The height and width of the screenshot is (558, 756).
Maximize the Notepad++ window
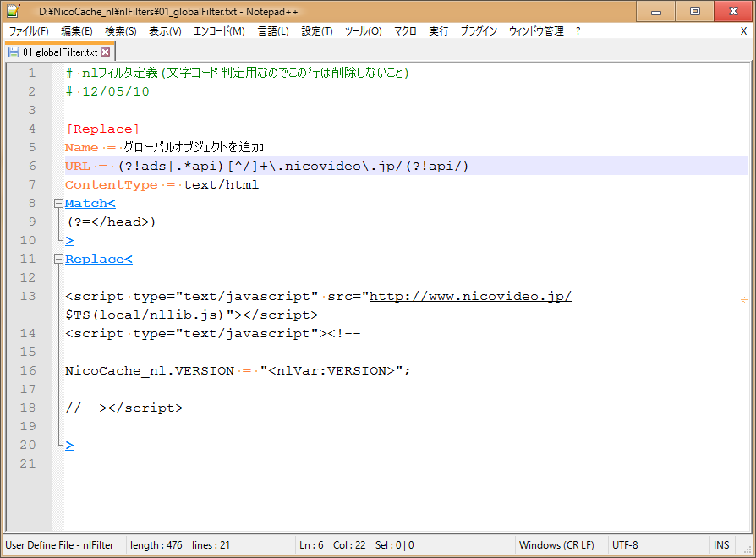point(695,11)
